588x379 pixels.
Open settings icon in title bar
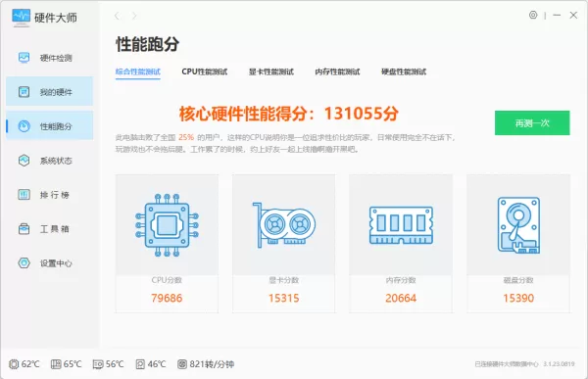click(533, 15)
